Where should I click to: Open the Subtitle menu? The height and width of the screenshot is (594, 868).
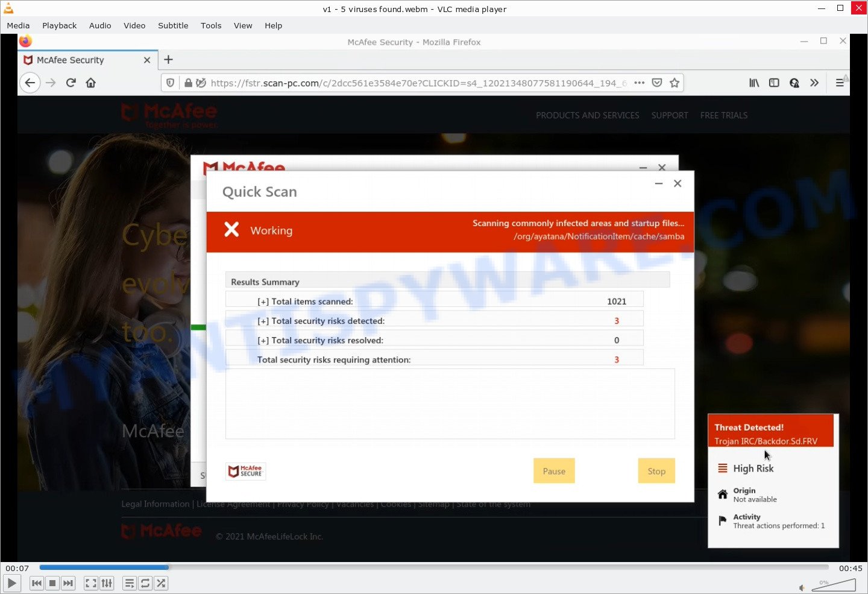[173, 25]
